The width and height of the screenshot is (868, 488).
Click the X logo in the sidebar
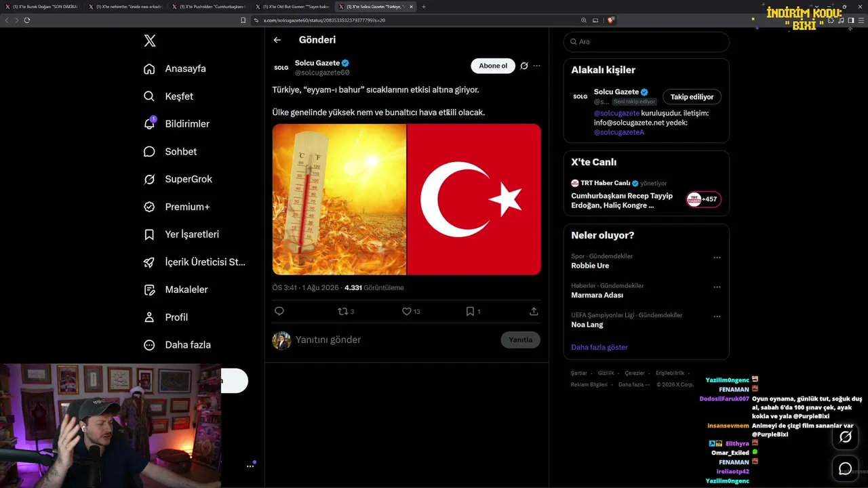pyautogui.click(x=150, y=41)
